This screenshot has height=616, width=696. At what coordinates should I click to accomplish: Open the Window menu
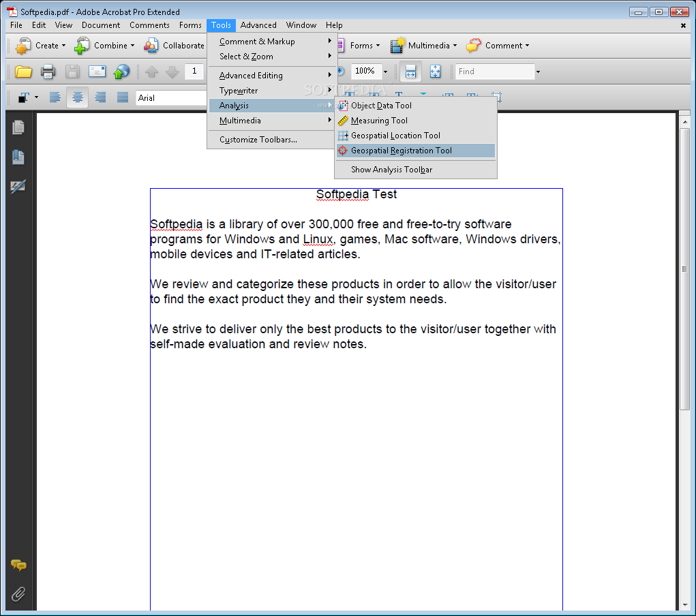(301, 25)
